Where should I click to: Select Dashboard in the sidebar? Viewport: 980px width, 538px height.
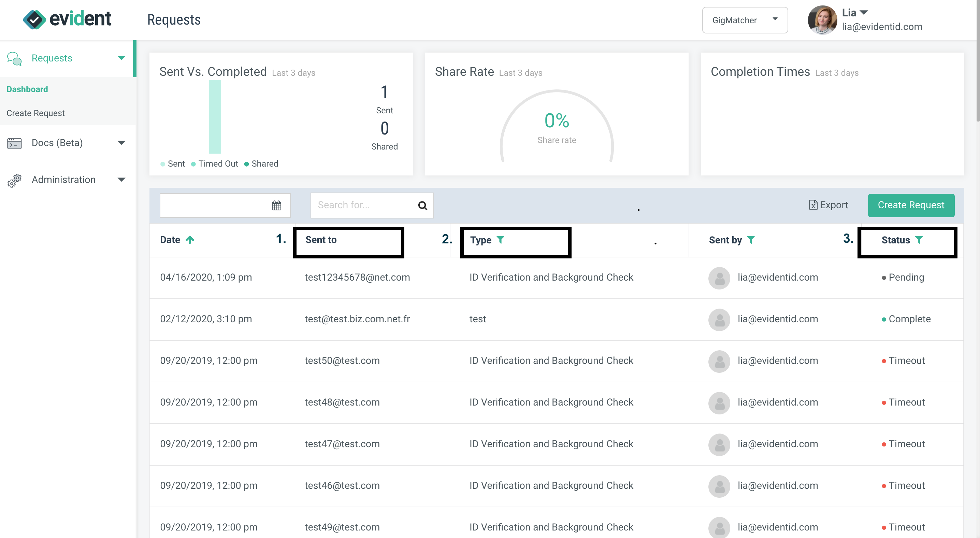(x=27, y=89)
